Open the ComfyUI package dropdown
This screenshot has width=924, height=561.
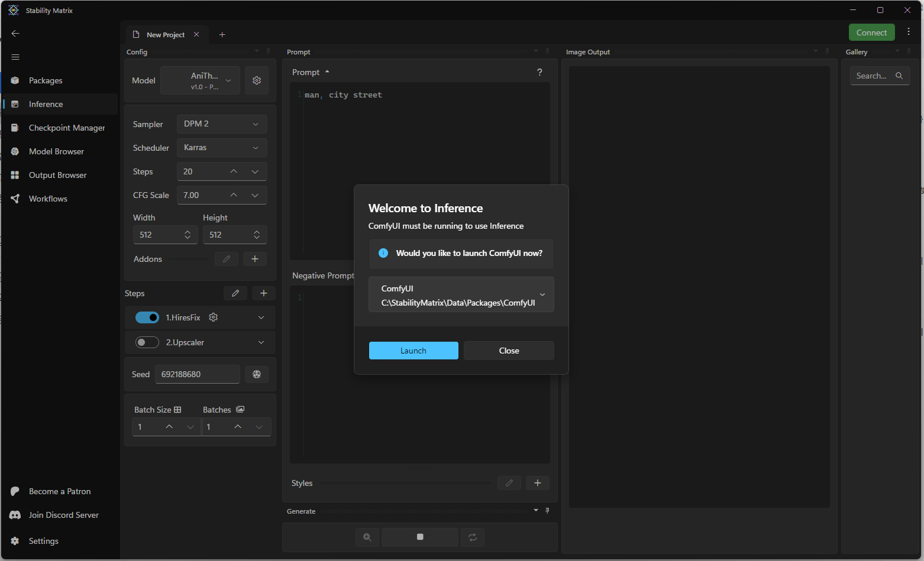pyautogui.click(x=461, y=294)
